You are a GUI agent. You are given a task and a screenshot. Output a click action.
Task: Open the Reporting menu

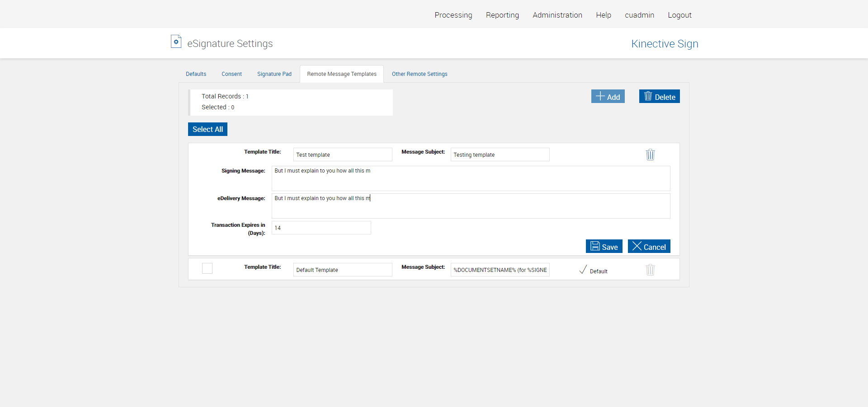point(502,15)
